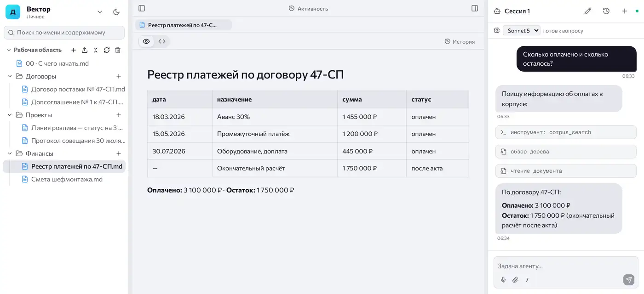Screen dimensions: 644x294
Task: Open Договор поставки № 47-СП.md
Action: point(74,89)
